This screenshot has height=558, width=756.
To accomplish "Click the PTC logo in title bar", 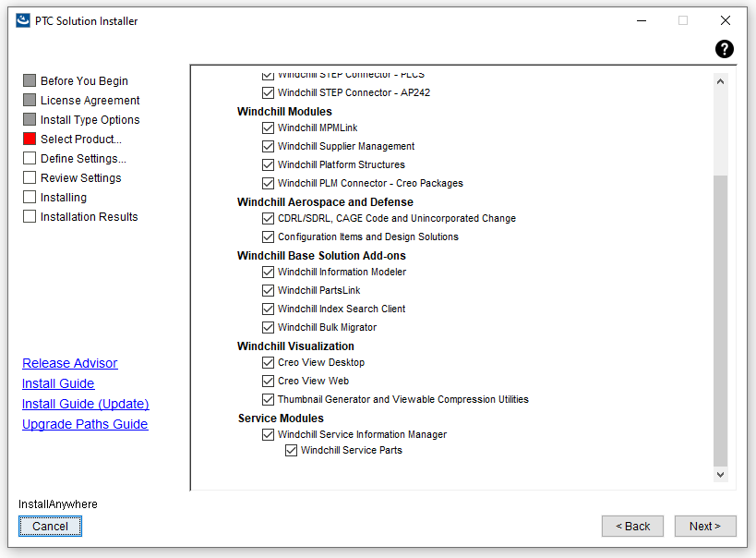I will tap(23, 20).
